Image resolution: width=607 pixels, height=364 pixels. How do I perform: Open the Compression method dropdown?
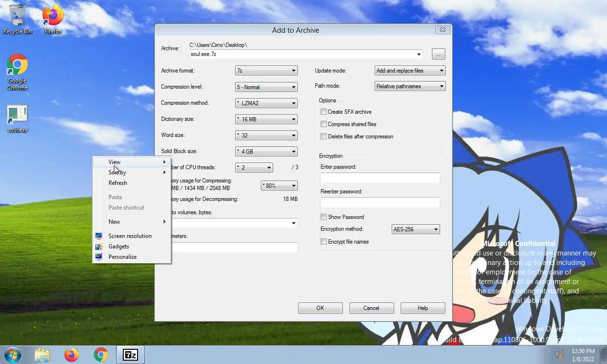267,103
